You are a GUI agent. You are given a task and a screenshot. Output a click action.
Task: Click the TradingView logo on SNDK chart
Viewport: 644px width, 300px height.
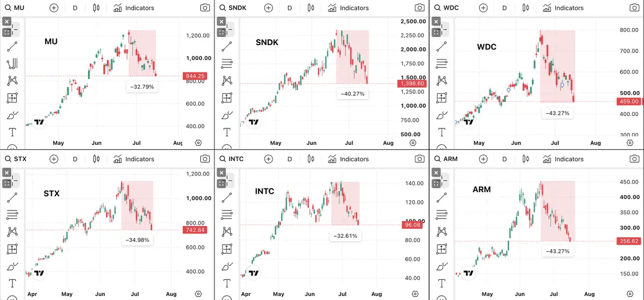(x=253, y=122)
